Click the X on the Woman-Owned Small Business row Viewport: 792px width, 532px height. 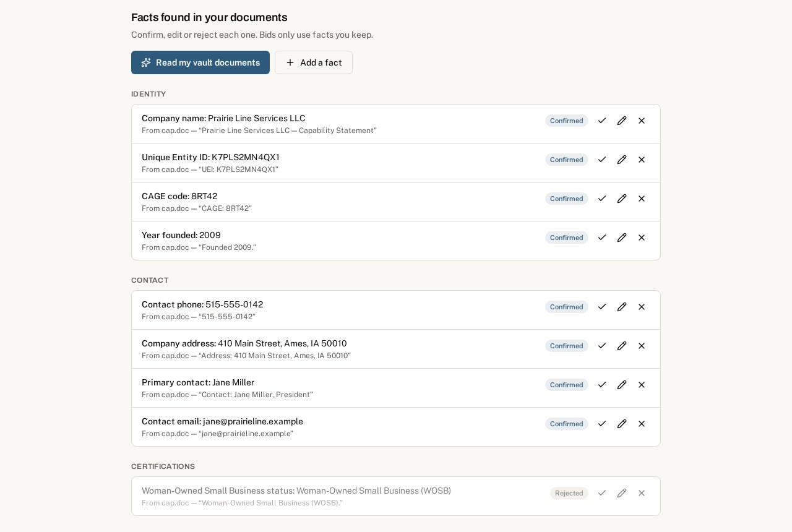coord(642,493)
